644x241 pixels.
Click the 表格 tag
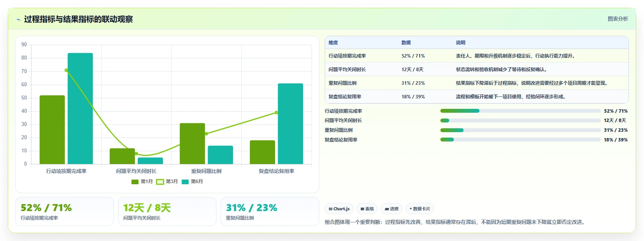pos(367,209)
